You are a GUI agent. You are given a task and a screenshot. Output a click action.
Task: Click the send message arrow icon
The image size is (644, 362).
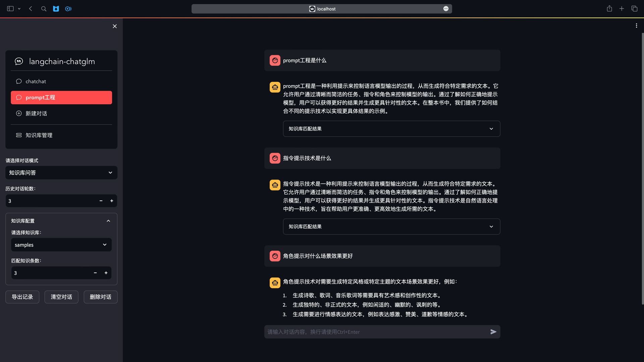[493, 332]
